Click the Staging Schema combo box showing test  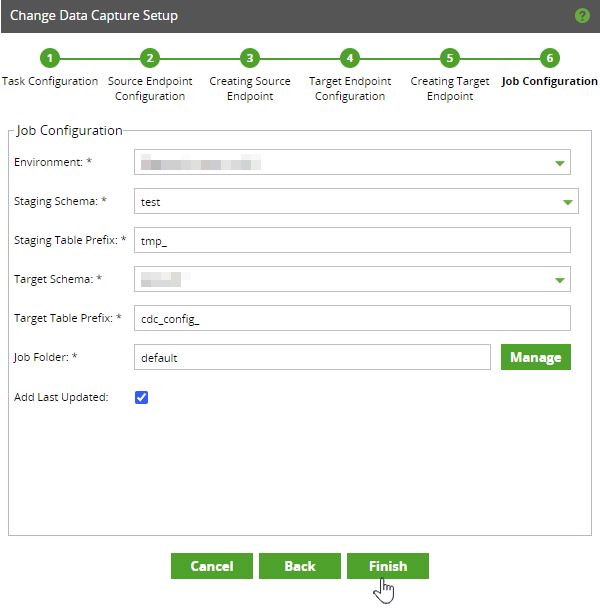[x=356, y=201]
